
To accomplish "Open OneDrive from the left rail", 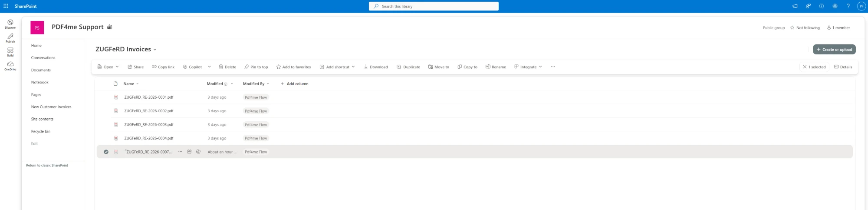I will coord(10,66).
